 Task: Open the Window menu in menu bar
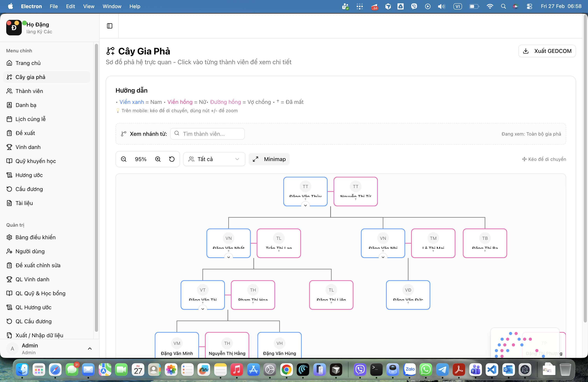pyautogui.click(x=112, y=6)
